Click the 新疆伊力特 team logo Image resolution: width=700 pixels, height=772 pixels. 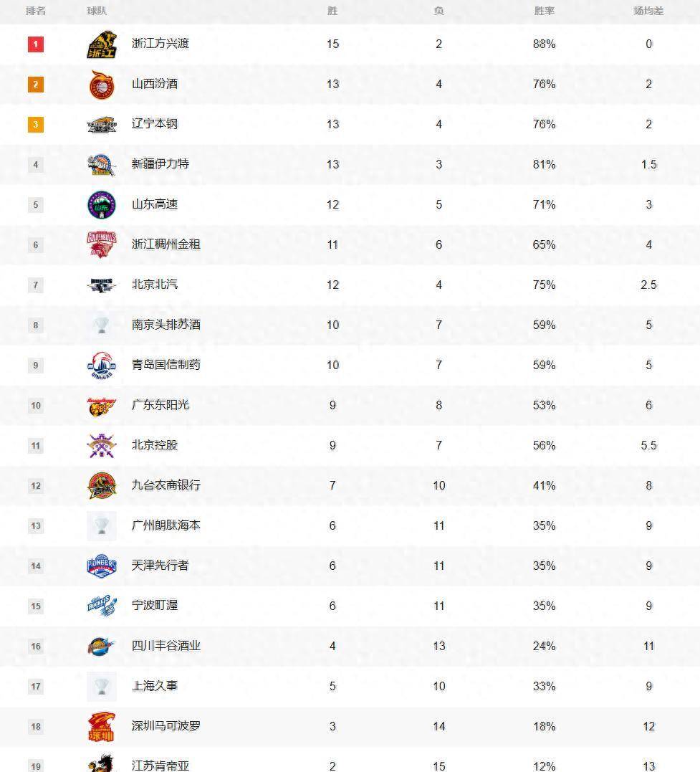point(102,164)
